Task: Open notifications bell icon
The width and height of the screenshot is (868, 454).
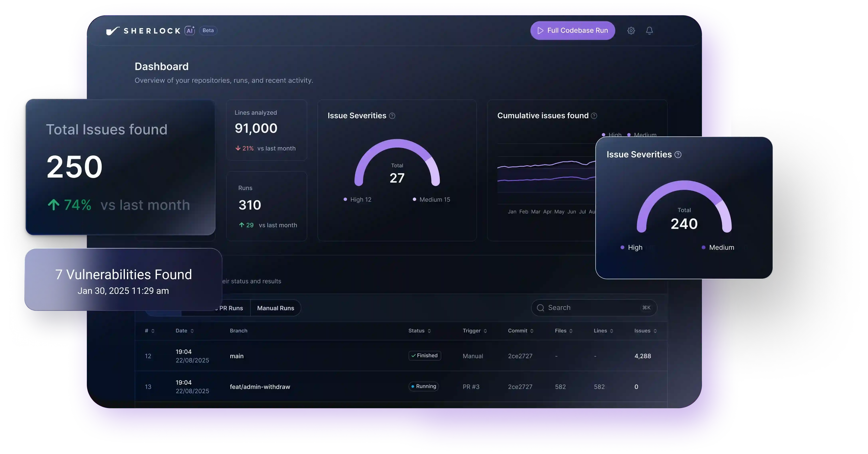Action: (x=649, y=31)
